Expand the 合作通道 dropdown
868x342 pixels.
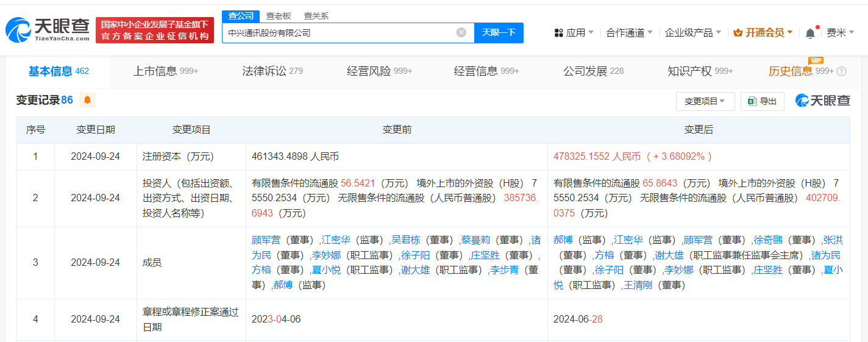pos(629,33)
